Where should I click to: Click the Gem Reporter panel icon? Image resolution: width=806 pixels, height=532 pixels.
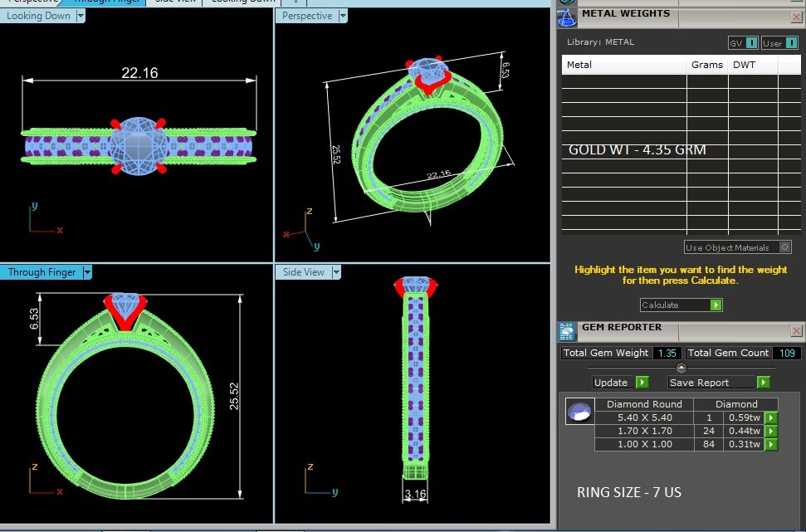point(568,331)
